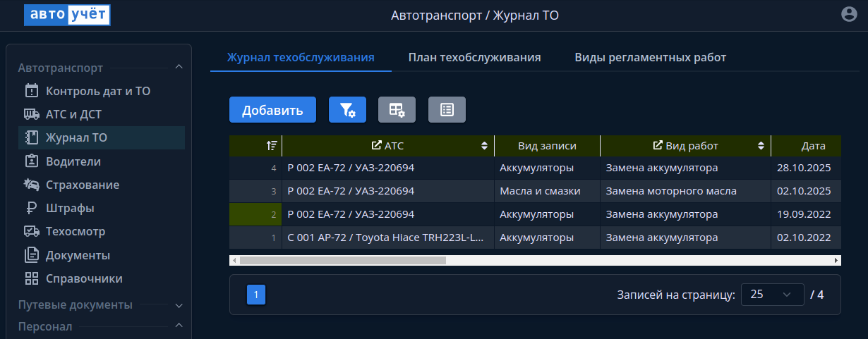The height and width of the screenshot is (339, 868).
Task: Click external link icon next to Вид работ header
Action: click(658, 145)
